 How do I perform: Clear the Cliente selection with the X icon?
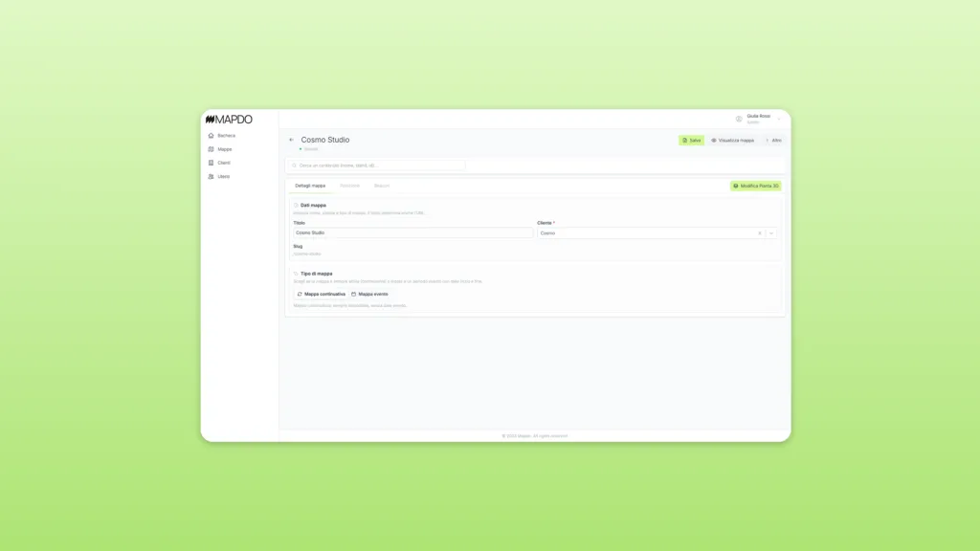tap(760, 233)
